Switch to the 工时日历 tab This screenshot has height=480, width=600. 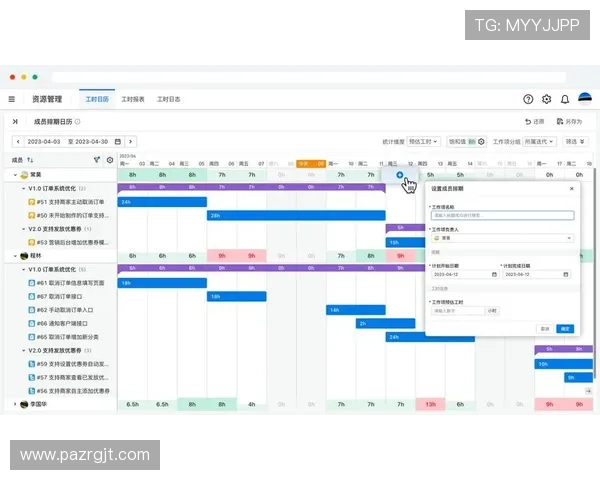point(97,99)
